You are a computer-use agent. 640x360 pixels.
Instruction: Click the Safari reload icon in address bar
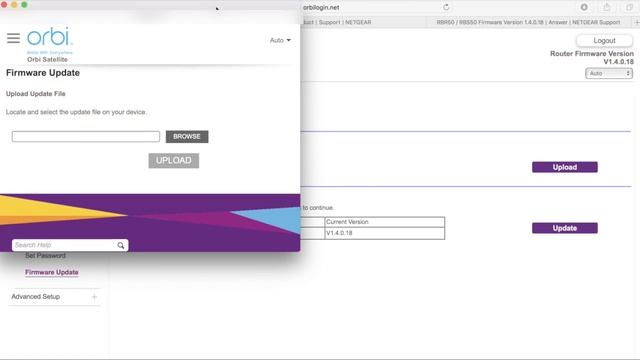[446, 7]
